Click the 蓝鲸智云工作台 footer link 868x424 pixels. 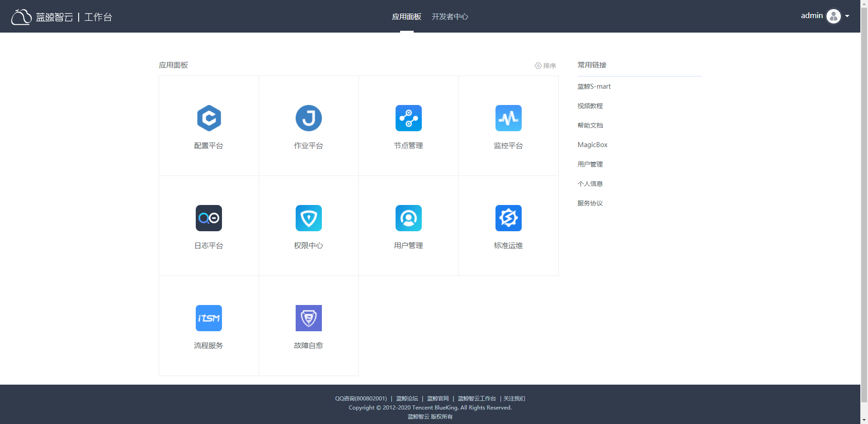point(476,399)
